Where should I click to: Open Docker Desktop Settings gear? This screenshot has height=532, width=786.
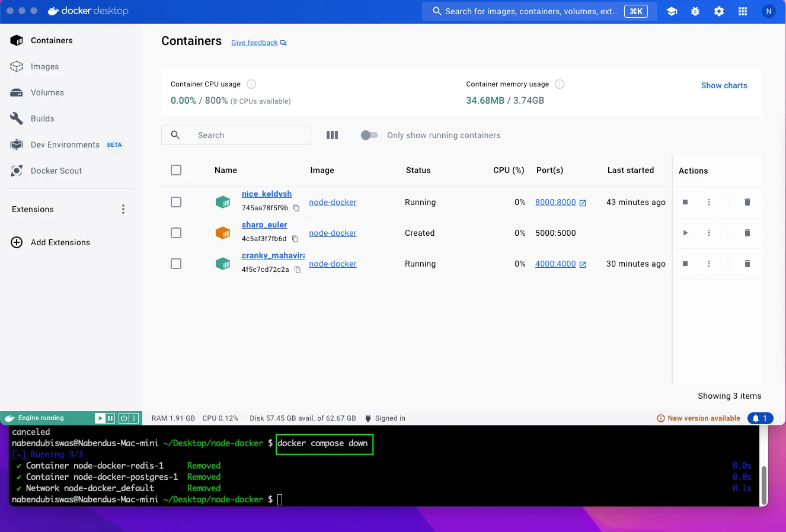(719, 11)
